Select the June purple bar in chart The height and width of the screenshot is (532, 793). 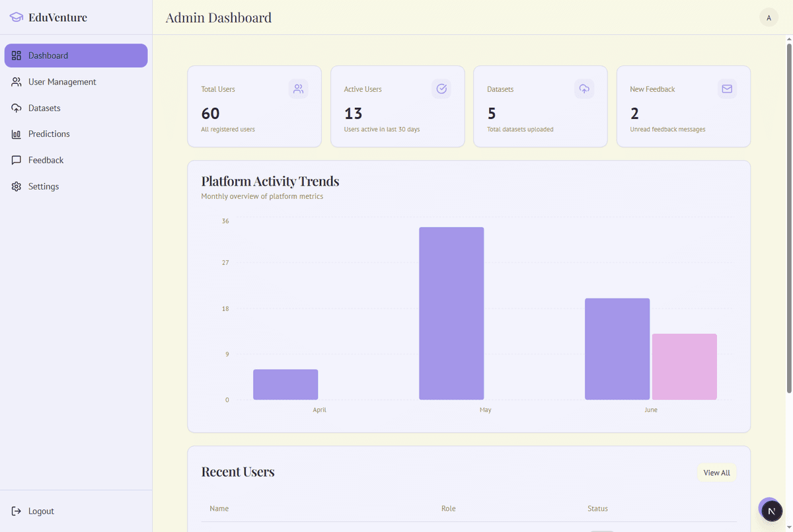tap(617, 349)
